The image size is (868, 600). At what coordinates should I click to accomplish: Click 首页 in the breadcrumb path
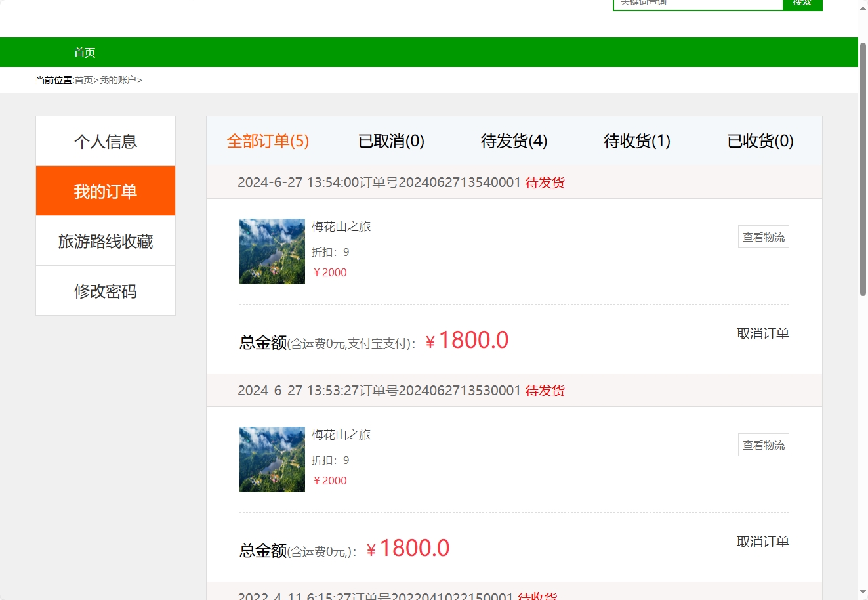click(83, 79)
